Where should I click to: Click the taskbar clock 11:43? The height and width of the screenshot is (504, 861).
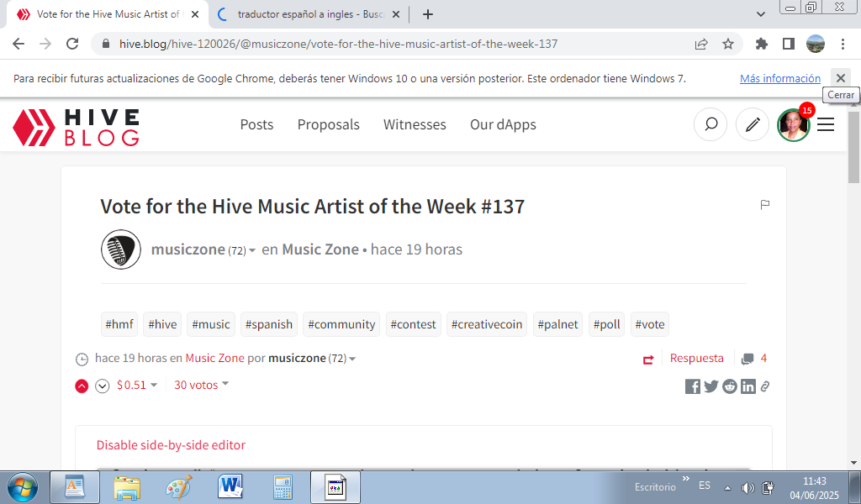pos(814,481)
